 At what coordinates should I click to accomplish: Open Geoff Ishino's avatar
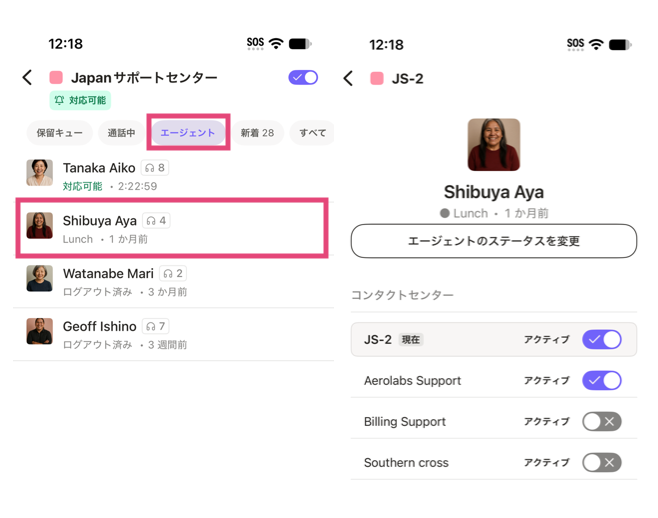[39, 331]
